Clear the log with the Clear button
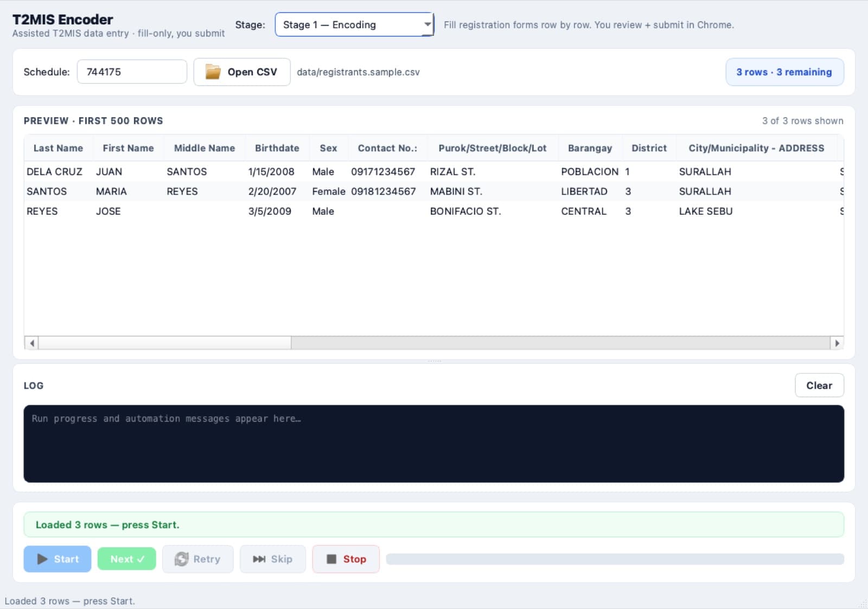The width and height of the screenshot is (868, 609). tap(819, 385)
